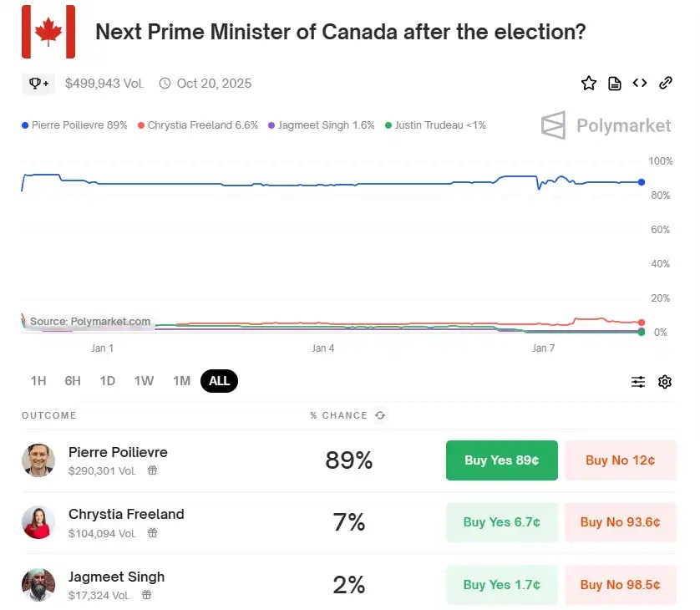
Task: Click Jagmeet Singh's profile photo
Action: (x=38, y=585)
